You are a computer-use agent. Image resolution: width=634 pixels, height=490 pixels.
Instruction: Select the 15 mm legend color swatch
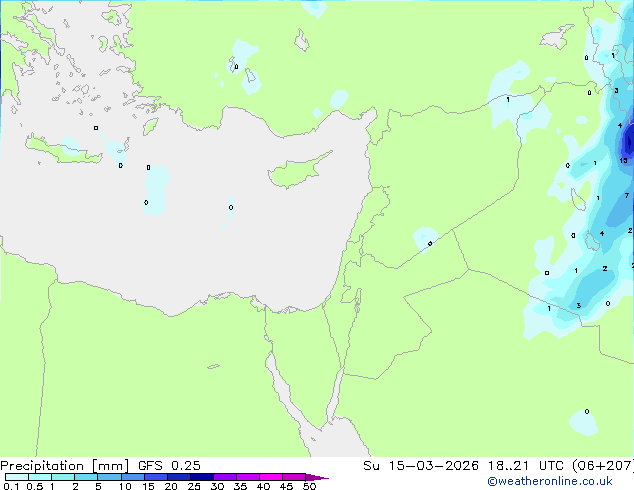pyautogui.click(x=156, y=477)
